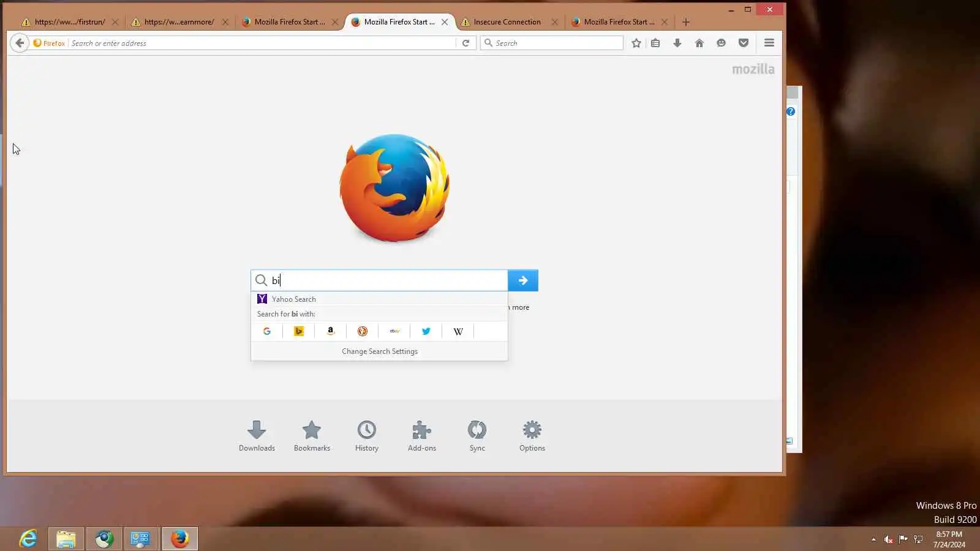Close the active Mozilla Firefox Start tab

click(x=445, y=22)
